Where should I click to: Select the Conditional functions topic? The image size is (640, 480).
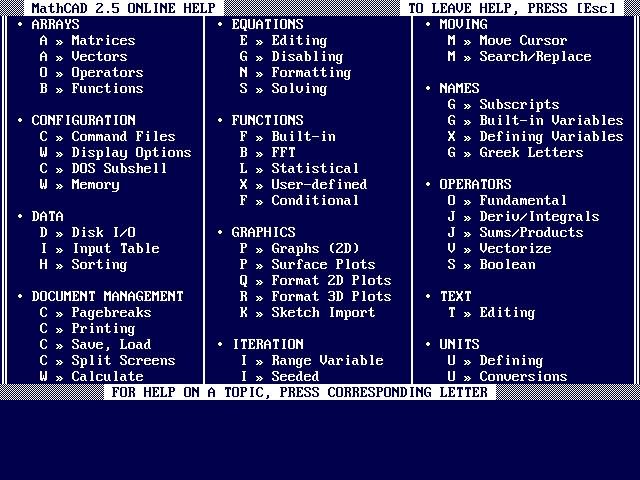(x=315, y=200)
